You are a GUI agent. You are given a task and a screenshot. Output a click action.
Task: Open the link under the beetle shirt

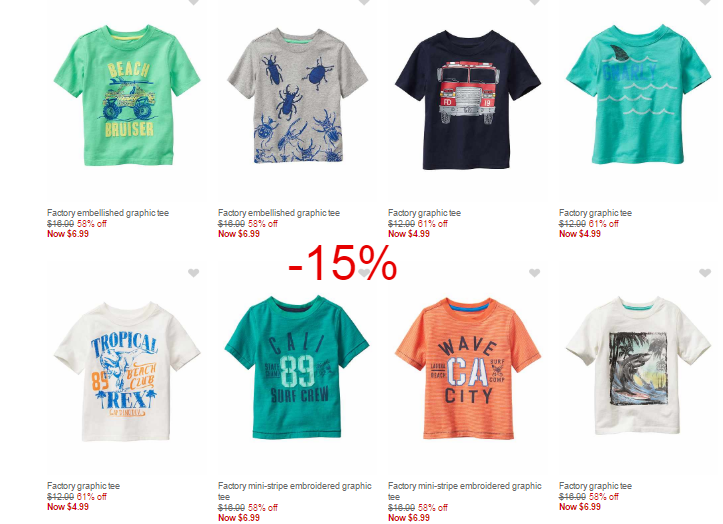coord(279,213)
